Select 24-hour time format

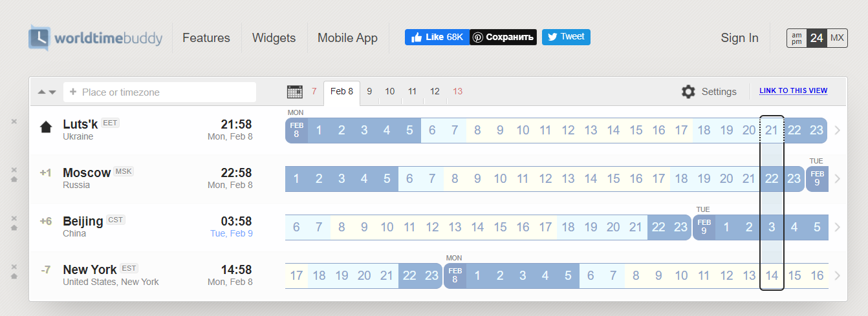(x=817, y=38)
